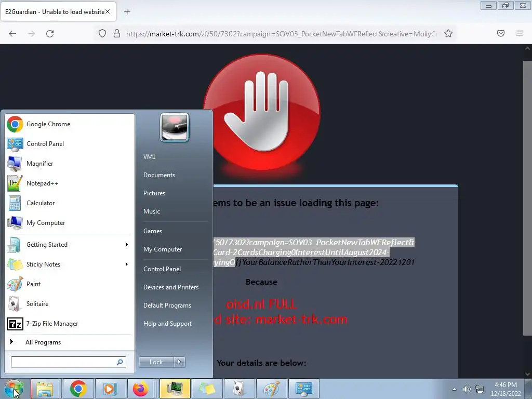Image resolution: width=532 pixels, height=399 pixels.
Task: Switch to Firefox in taskbar
Action: [141, 389]
